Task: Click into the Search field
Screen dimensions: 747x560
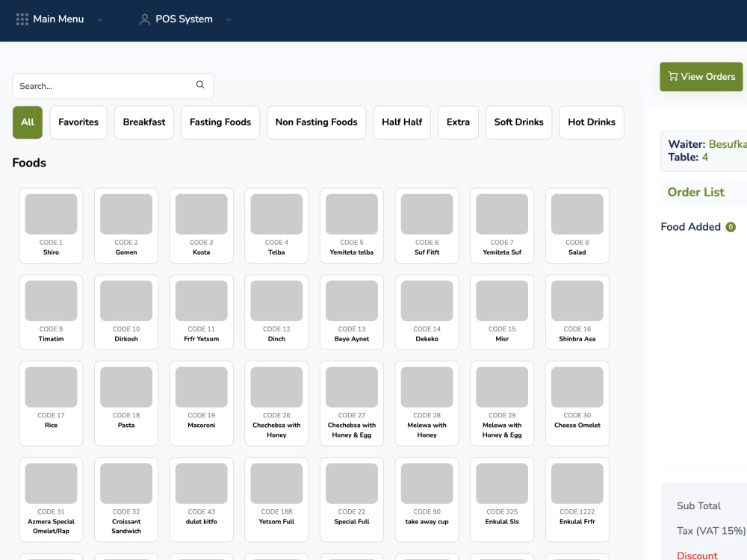Action: 113,86
